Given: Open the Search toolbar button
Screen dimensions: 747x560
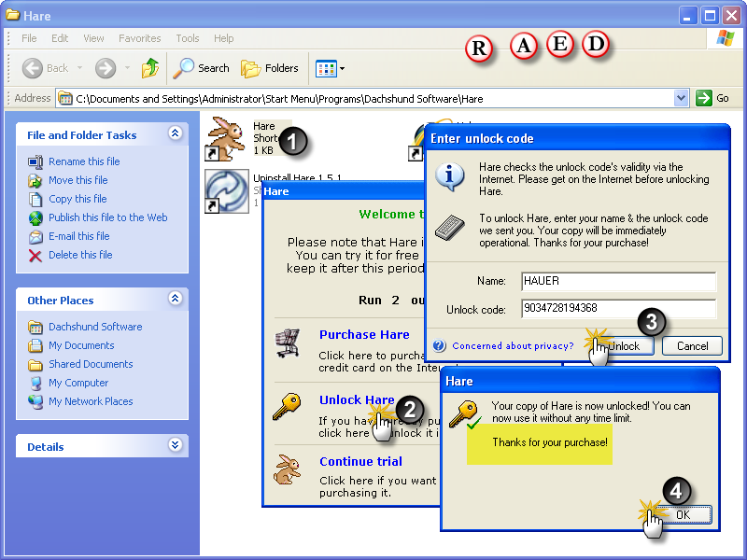Looking at the screenshot, I should pyautogui.click(x=201, y=68).
